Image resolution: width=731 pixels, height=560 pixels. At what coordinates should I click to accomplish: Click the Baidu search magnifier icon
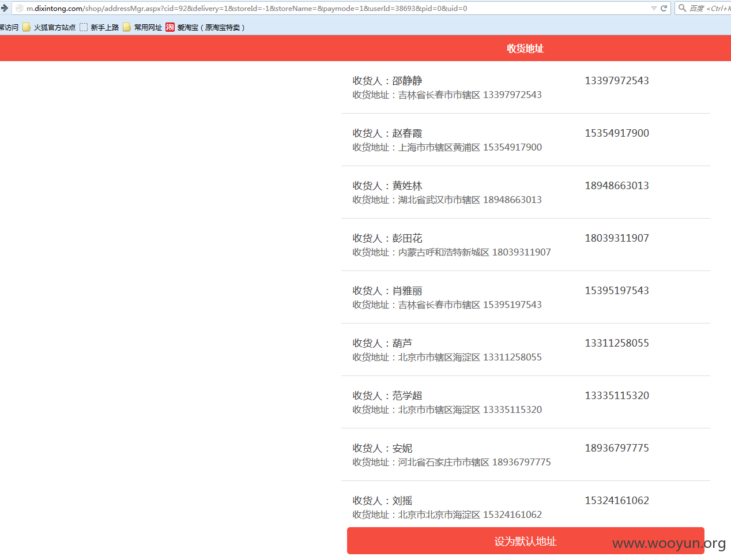point(683,8)
